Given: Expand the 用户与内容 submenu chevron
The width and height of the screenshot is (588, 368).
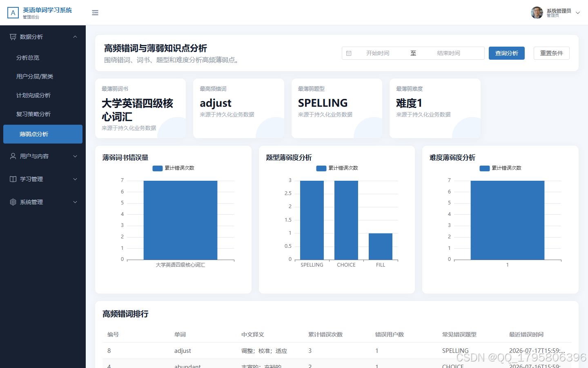Looking at the screenshot, I should pos(75,156).
